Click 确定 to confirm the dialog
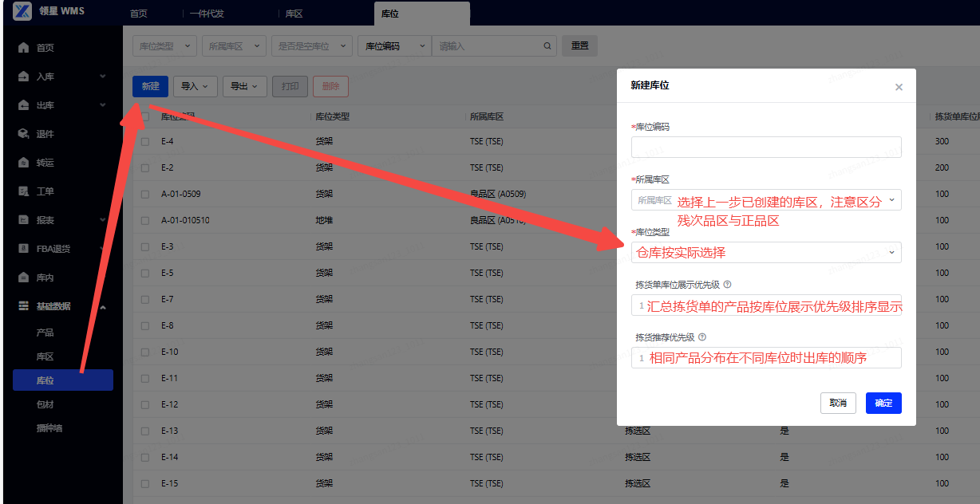Viewport: 980px width, 504px height. 883,403
